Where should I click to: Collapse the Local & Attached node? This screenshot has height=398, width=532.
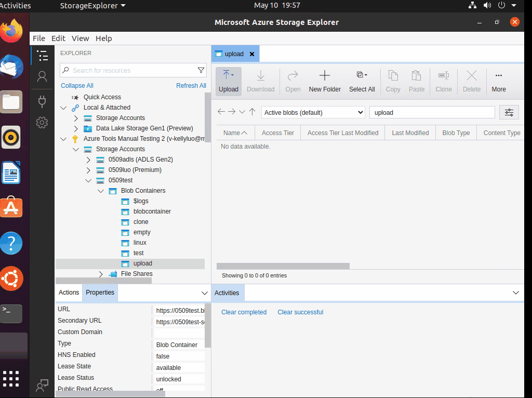coord(63,108)
